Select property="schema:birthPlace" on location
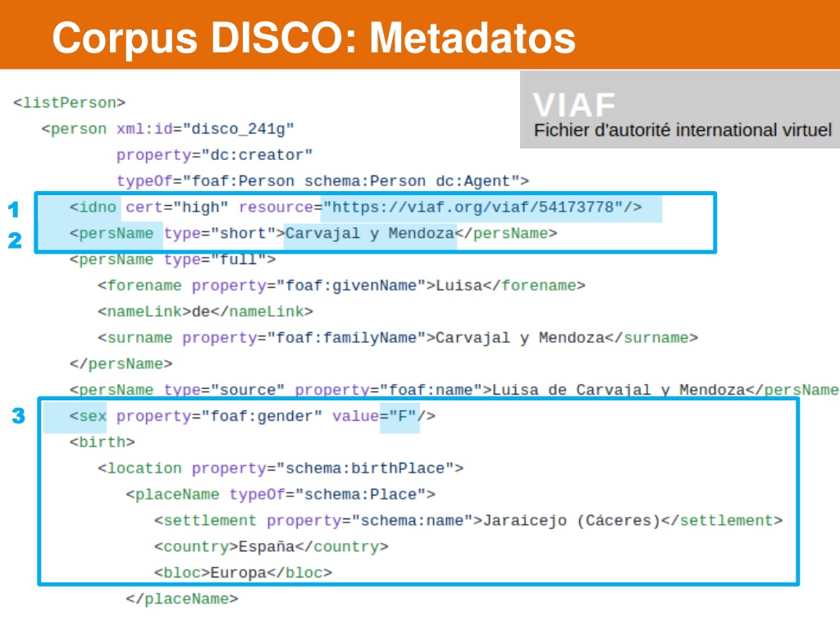 (x=322, y=468)
